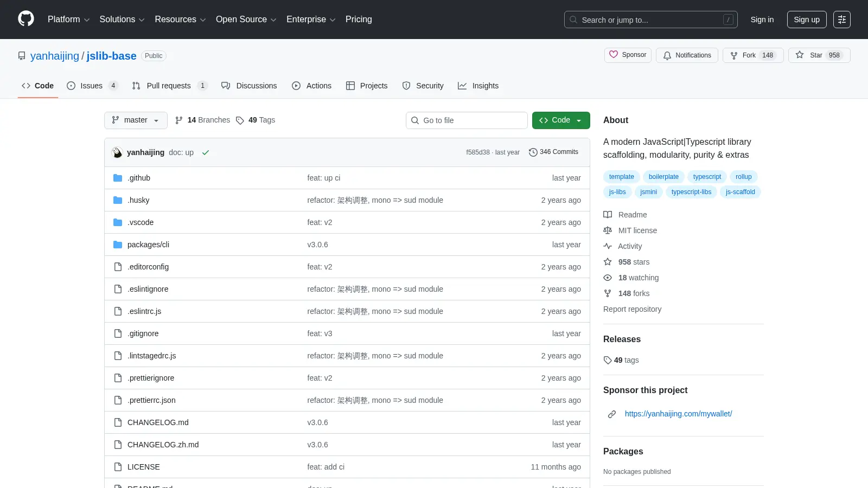Open the master branch dropdown
The image size is (868, 488).
[x=136, y=120]
